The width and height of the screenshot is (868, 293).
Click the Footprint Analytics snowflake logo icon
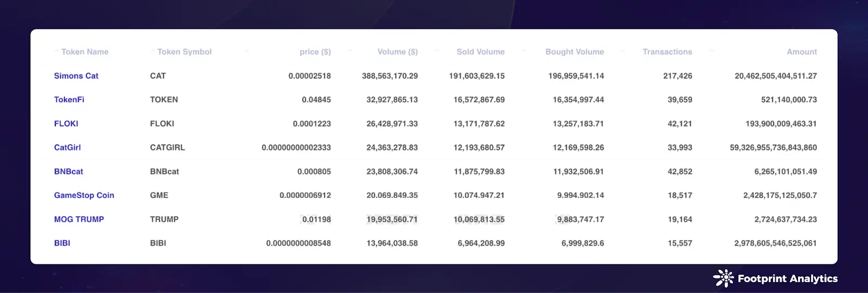723,278
